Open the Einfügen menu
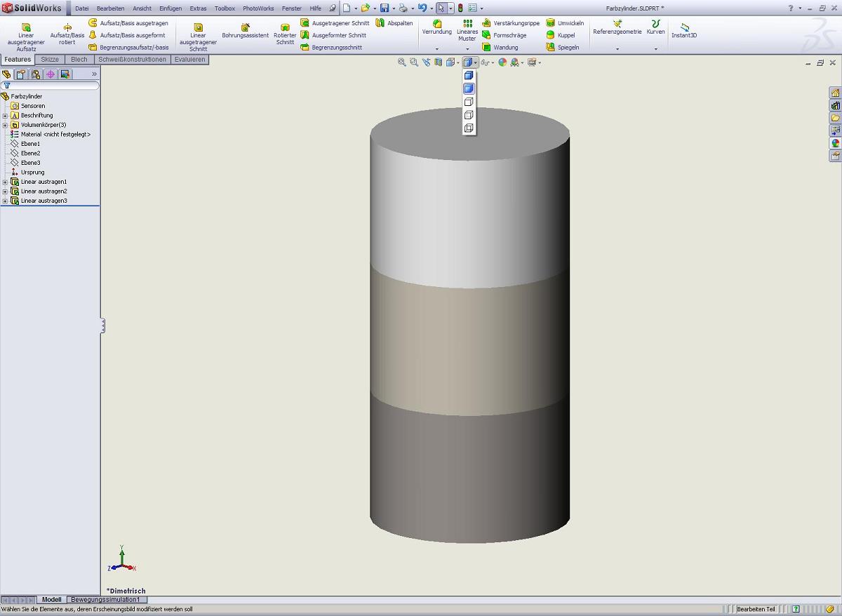This screenshot has height=616, width=842. [170, 8]
